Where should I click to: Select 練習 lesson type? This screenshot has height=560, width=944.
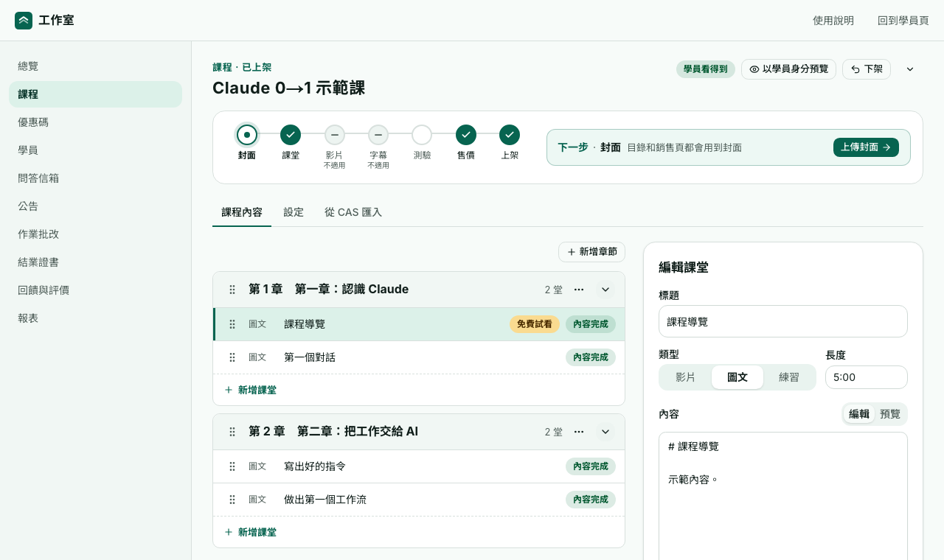(789, 377)
